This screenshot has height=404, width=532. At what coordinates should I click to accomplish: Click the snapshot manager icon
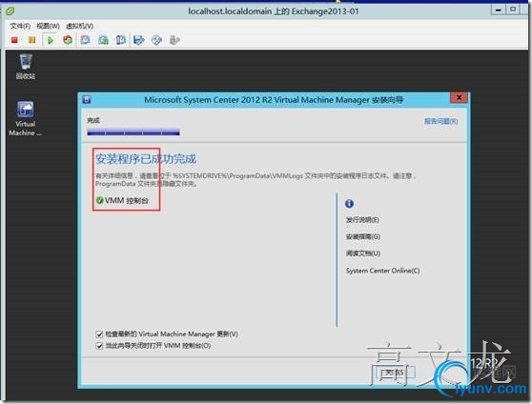pos(121,40)
